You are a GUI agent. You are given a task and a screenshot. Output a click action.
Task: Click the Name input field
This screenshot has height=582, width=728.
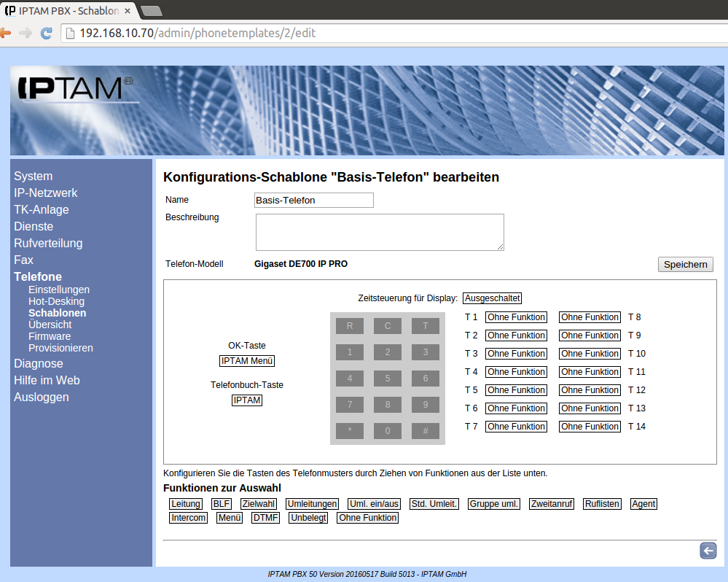[313, 200]
